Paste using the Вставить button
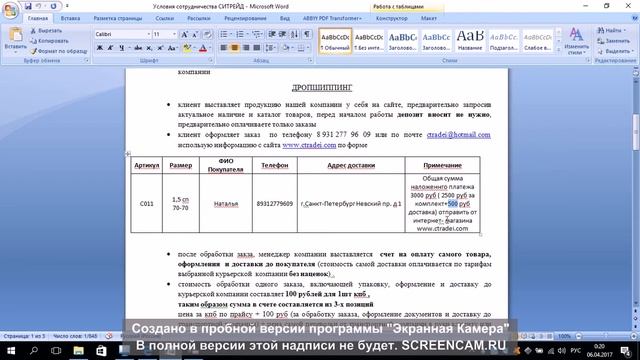Viewport: 640px width, 360px height. (x=16, y=40)
